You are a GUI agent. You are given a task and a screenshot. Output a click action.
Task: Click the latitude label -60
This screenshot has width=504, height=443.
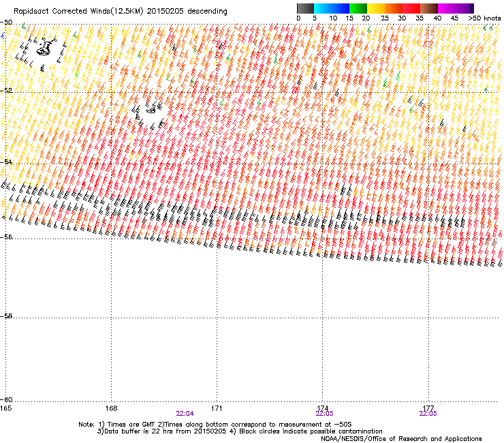[6, 400]
